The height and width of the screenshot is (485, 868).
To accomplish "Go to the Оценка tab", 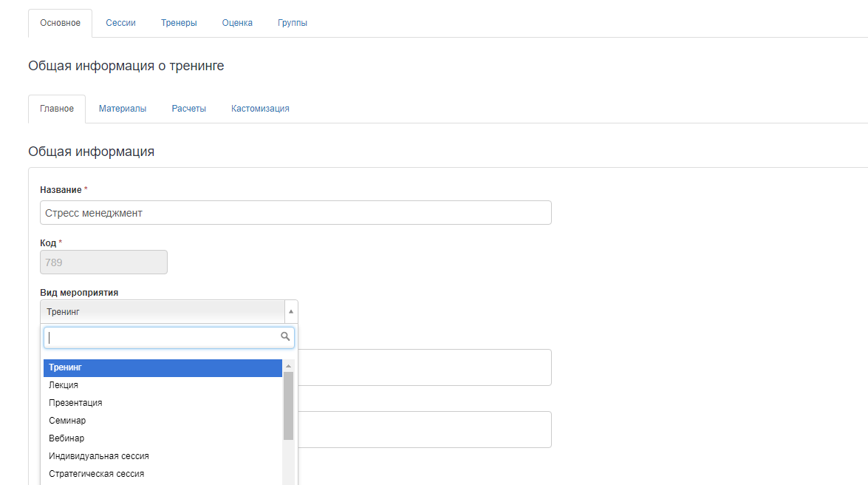I will pyautogui.click(x=237, y=23).
